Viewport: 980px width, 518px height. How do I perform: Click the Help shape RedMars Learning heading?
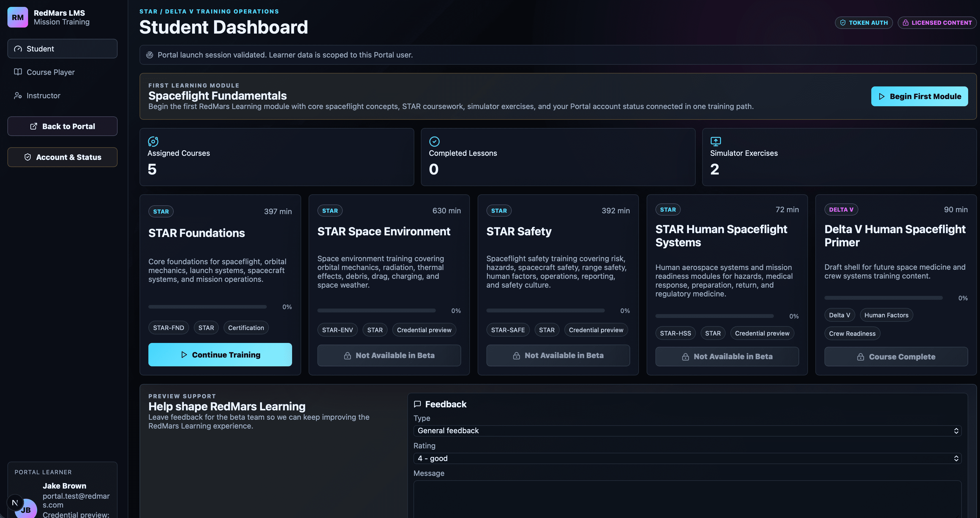(227, 407)
